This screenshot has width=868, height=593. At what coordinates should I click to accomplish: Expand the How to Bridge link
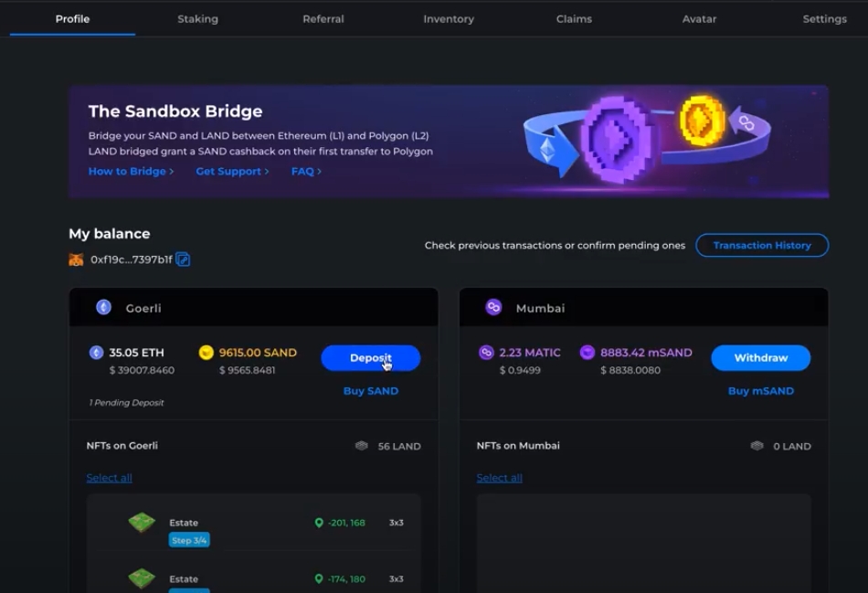[x=131, y=172]
